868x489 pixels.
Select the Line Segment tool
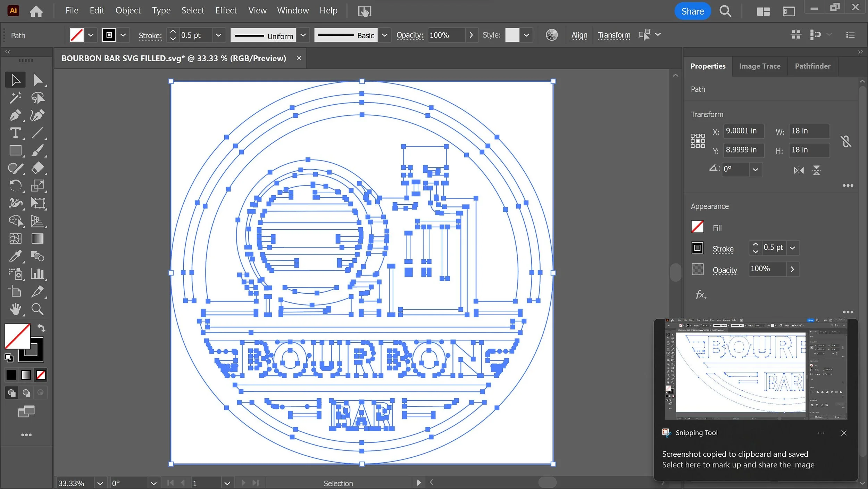37,133
